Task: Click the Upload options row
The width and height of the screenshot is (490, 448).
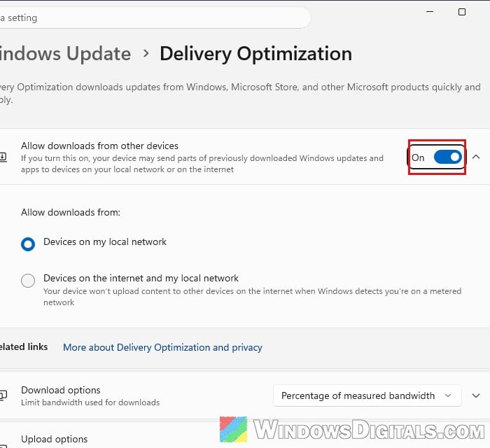Action: 245,436
